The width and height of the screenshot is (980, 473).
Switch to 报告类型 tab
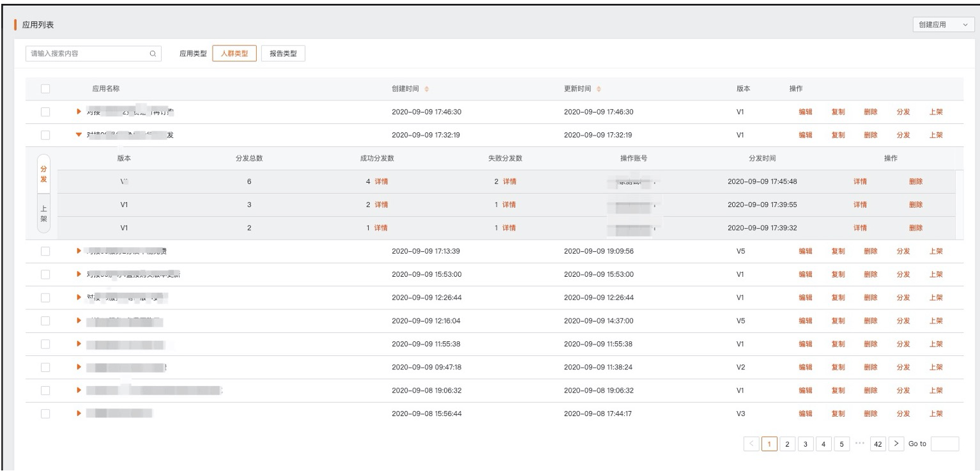click(x=283, y=54)
